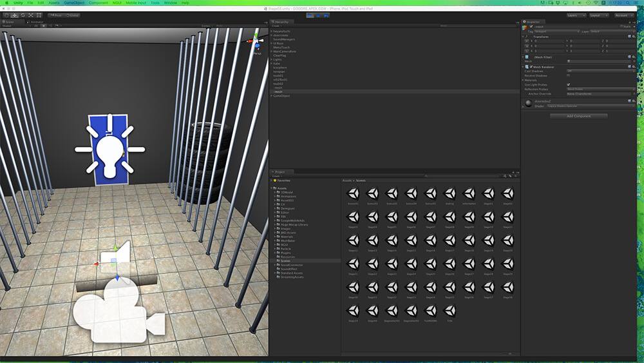Click the Add Component button
The width and height of the screenshot is (644, 363).
tap(578, 116)
